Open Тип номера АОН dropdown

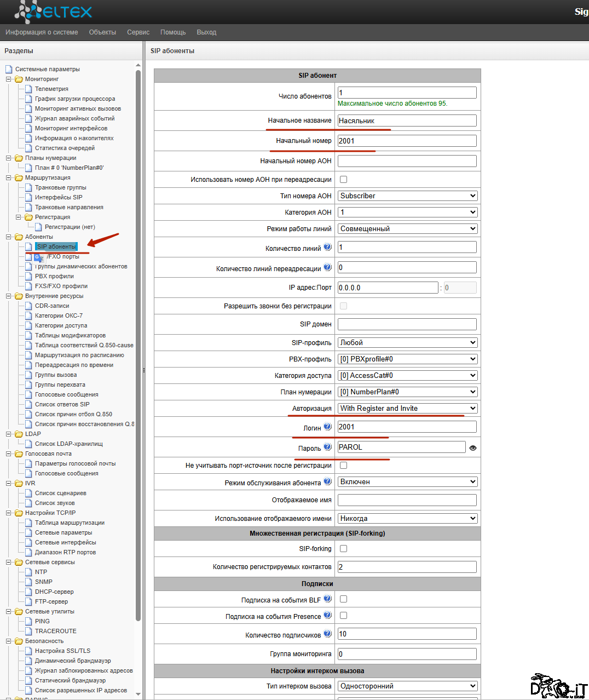[x=408, y=196]
